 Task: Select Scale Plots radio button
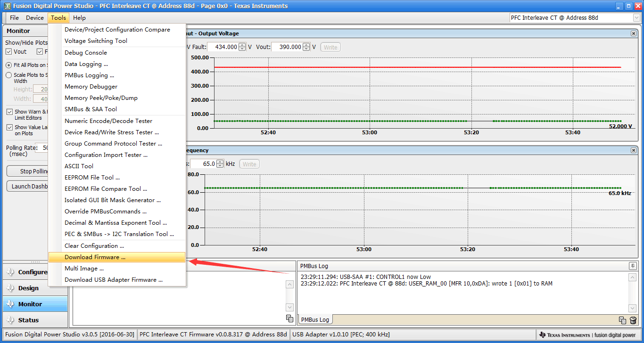pos(8,75)
